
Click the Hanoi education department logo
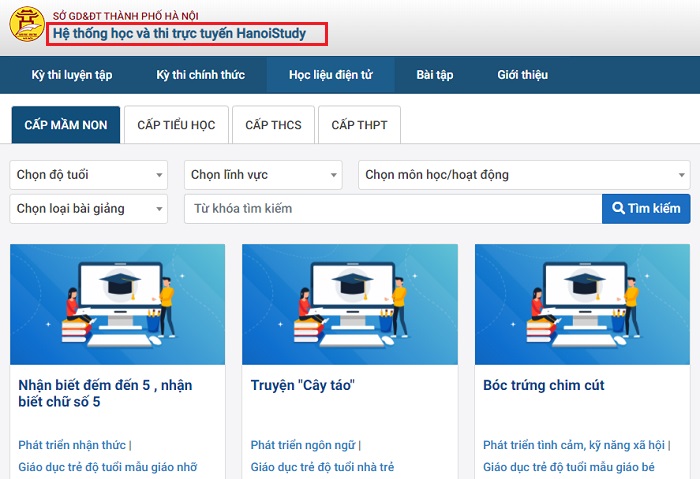[x=27, y=24]
